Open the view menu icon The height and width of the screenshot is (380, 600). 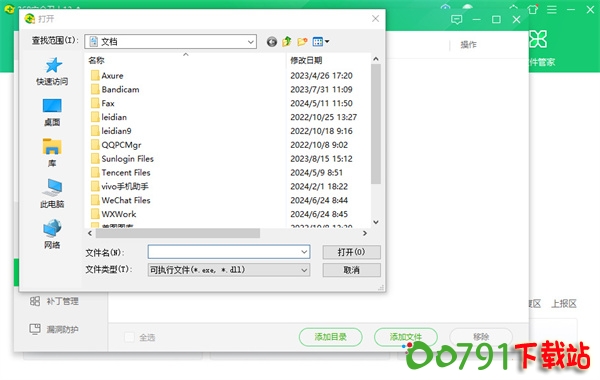click(x=321, y=41)
